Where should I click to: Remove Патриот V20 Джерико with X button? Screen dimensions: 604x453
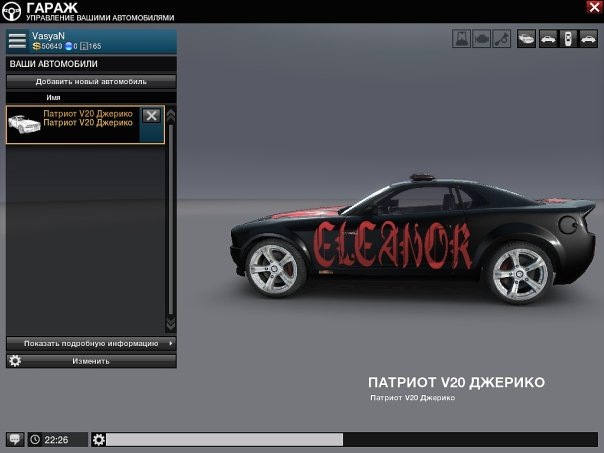click(x=151, y=116)
